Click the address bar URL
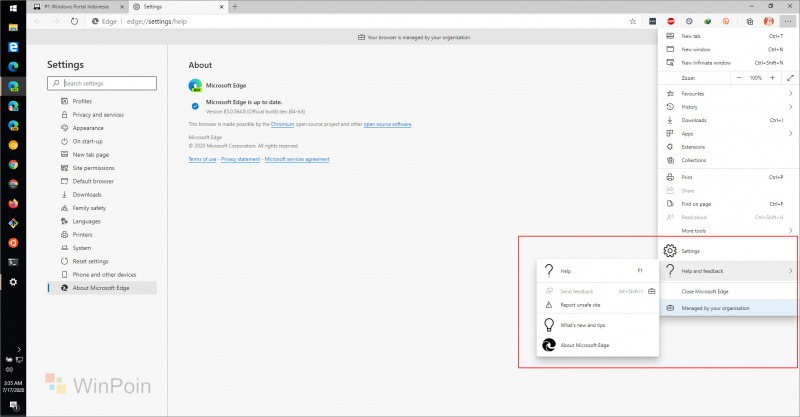Viewport: 800px width, 417px height. [x=157, y=21]
